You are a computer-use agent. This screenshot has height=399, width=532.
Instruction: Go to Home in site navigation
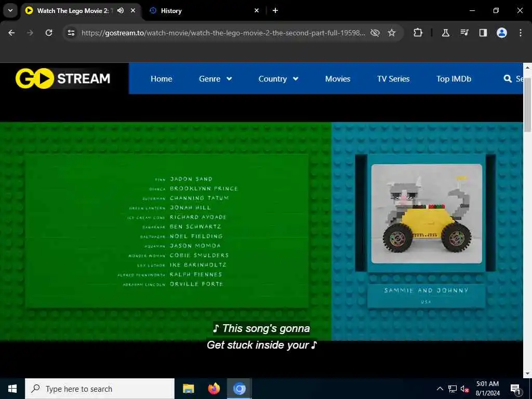coord(161,79)
